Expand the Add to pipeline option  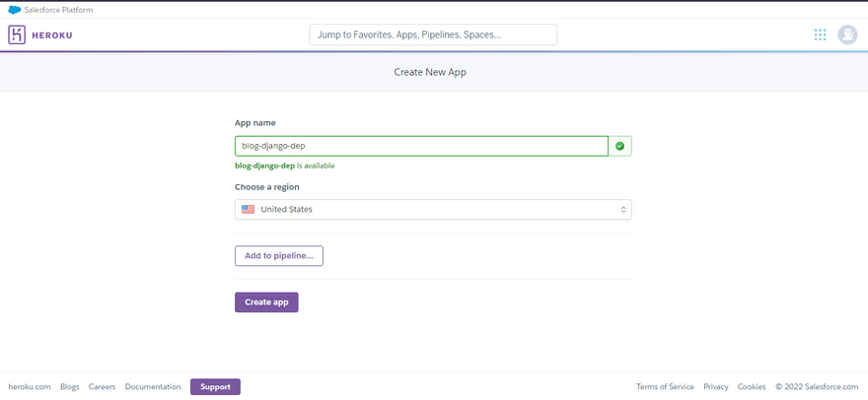click(x=278, y=256)
